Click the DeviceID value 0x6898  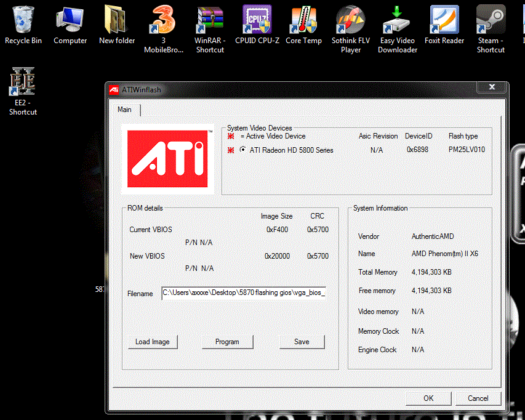pos(417,150)
